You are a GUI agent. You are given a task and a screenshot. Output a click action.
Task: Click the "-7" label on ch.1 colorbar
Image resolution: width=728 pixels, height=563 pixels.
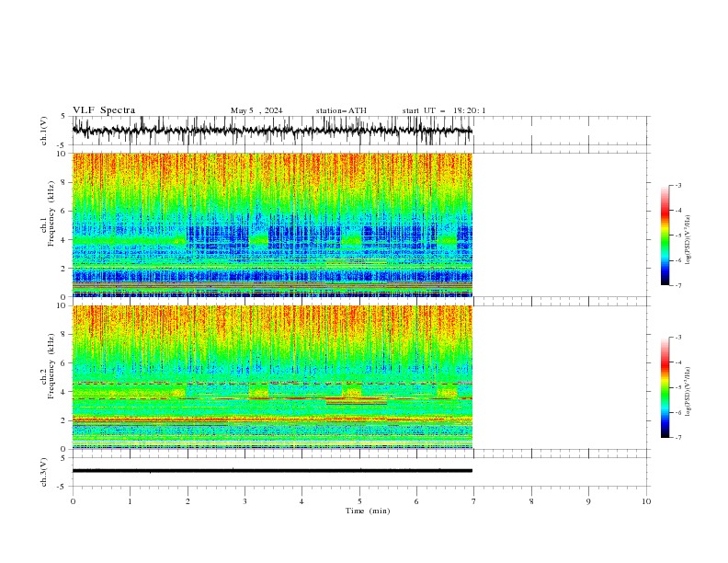[677, 285]
